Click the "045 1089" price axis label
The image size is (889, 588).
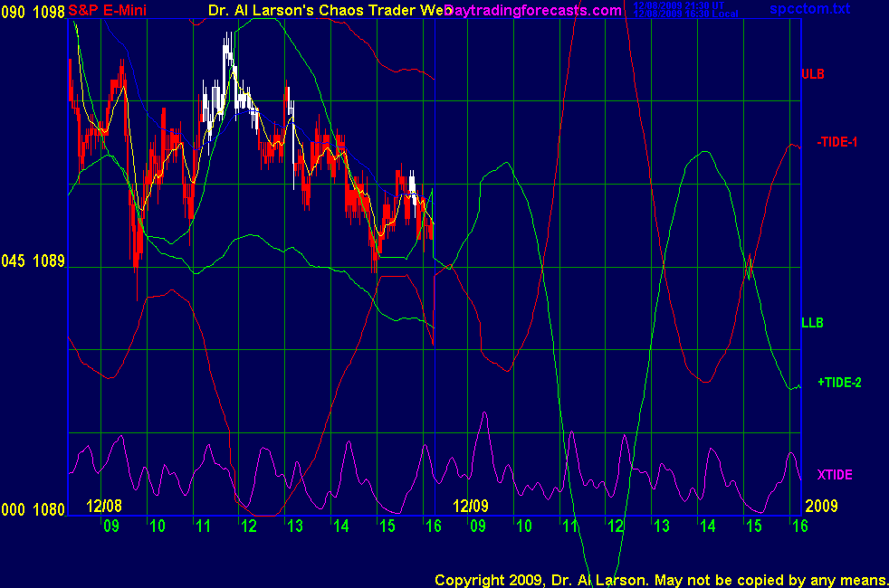(33, 261)
